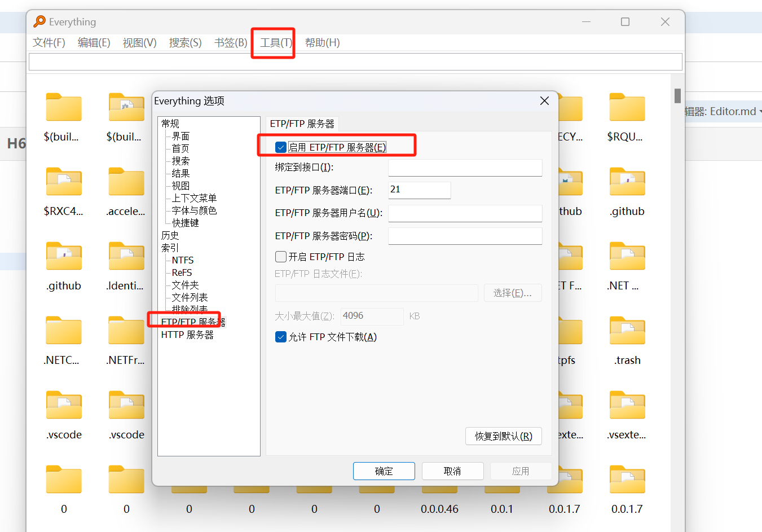Open the 工具(T) menu
Viewport: 762px width, 532px height.
(x=276, y=42)
